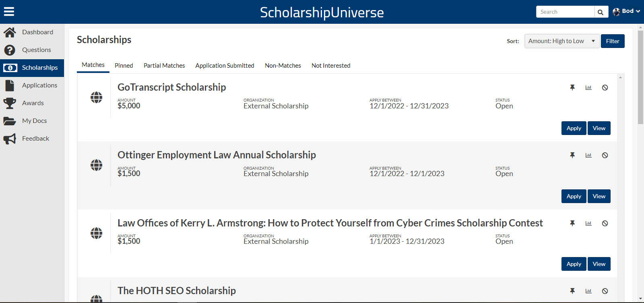Click globe icon of Kerry L. Armstrong scholarship
This screenshot has width=644, height=303.
pyautogui.click(x=96, y=233)
